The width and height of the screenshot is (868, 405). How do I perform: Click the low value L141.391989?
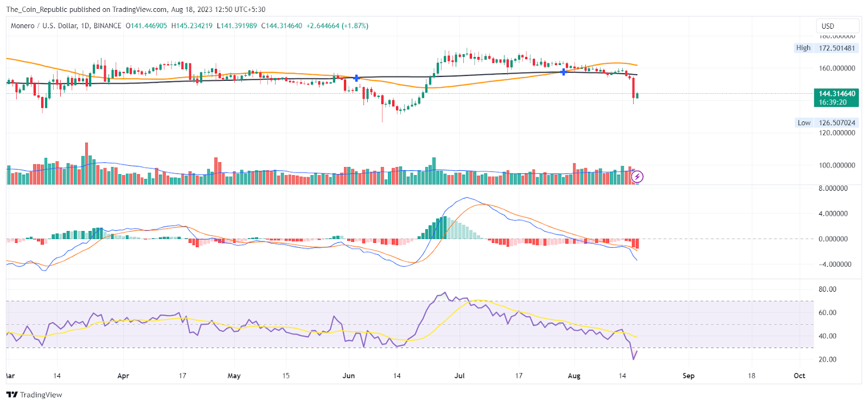pyautogui.click(x=237, y=26)
